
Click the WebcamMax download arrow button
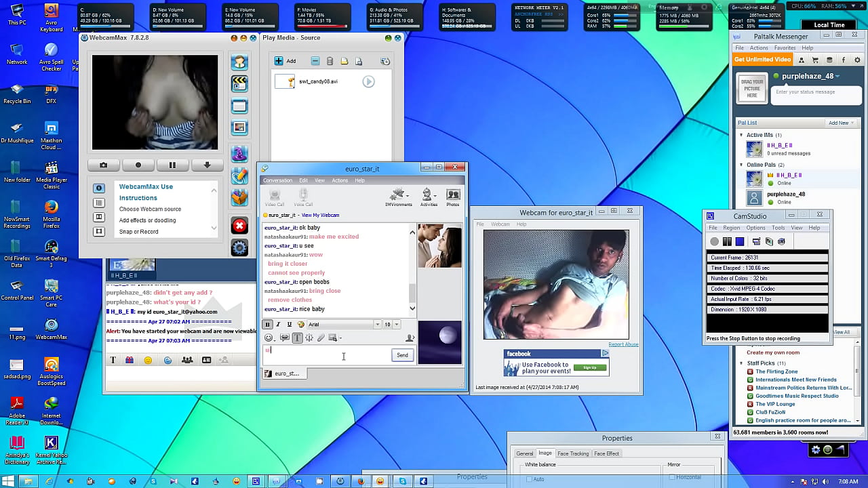point(207,165)
